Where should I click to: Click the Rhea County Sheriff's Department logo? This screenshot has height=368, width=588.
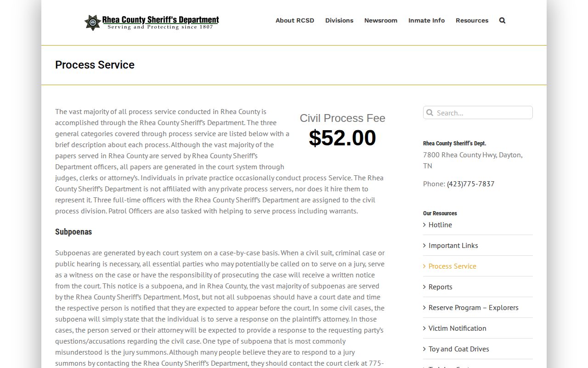pyautogui.click(x=152, y=22)
